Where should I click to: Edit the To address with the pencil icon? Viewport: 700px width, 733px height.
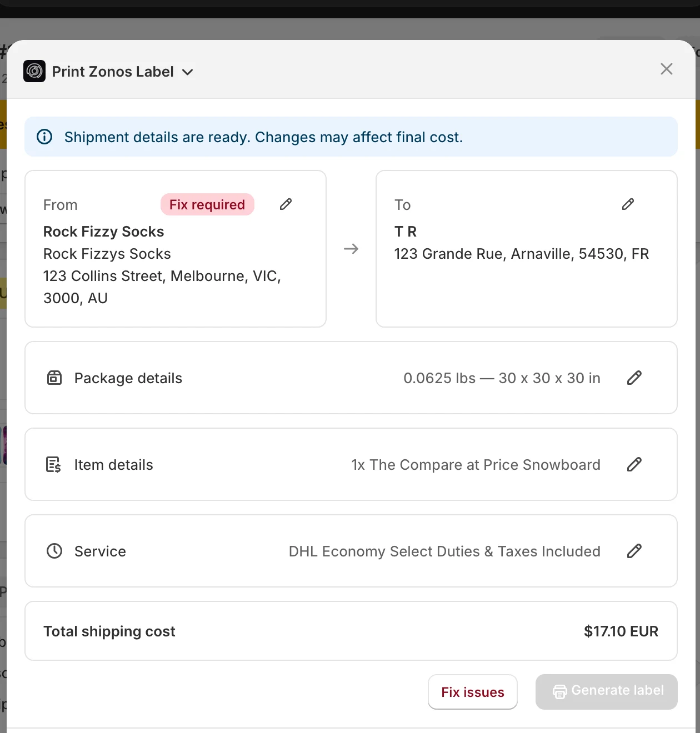click(628, 204)
